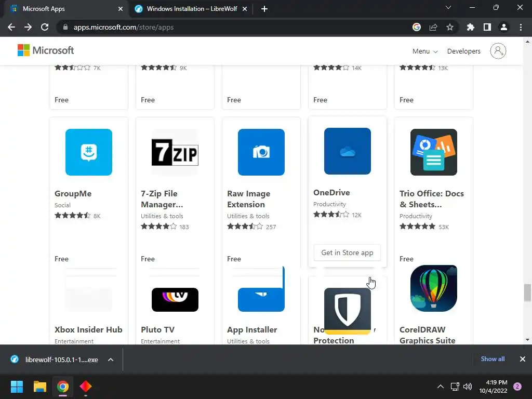Click scrollbar down arrow
Viewport: 532px width, 399px height.
(x=527, y=340)
